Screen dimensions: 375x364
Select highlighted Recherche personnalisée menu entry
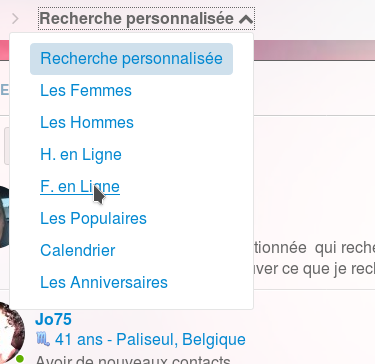click(131, 59)
